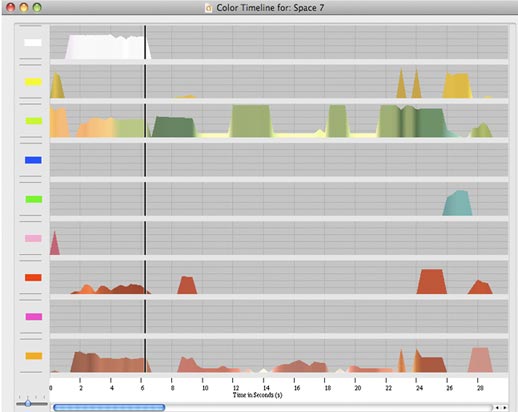Click the document icon in title bar
The height and width of the screenshot is (412, 518).
click(208, 8)
